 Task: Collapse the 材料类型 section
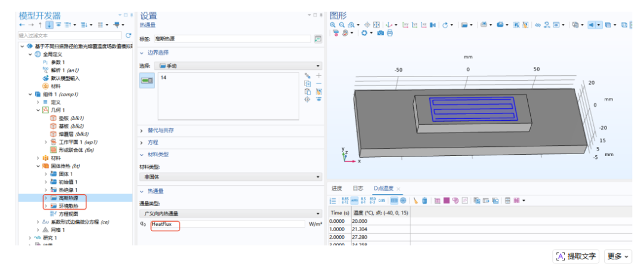tap(143, 154)
